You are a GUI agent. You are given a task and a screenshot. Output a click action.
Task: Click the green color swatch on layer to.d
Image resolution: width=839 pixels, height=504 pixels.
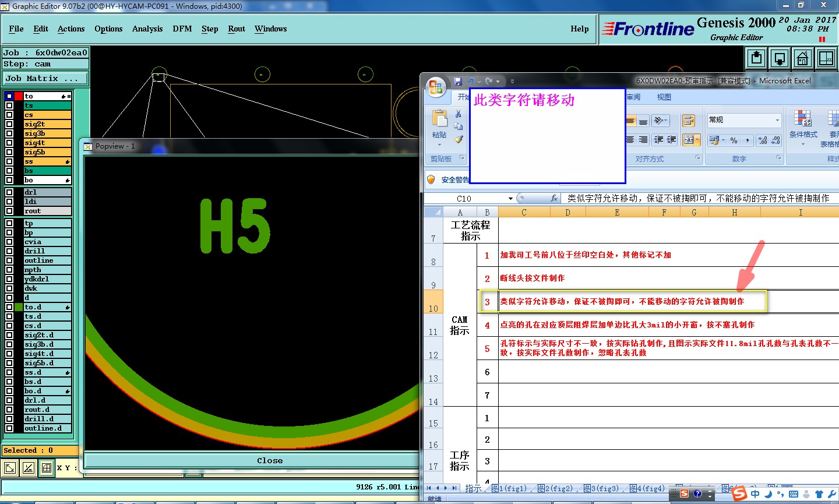click(x=19, y=307)
